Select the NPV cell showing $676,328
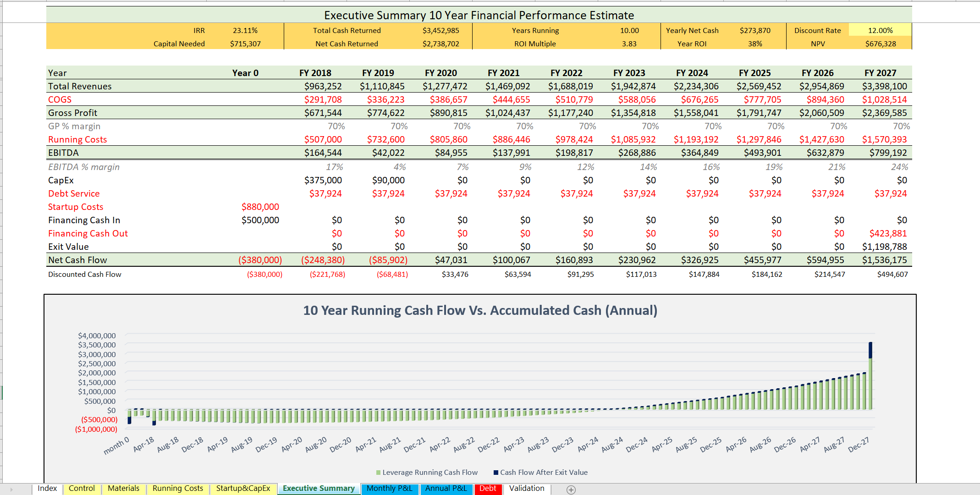Screen dimensions: 980x495 pos(881,44)
